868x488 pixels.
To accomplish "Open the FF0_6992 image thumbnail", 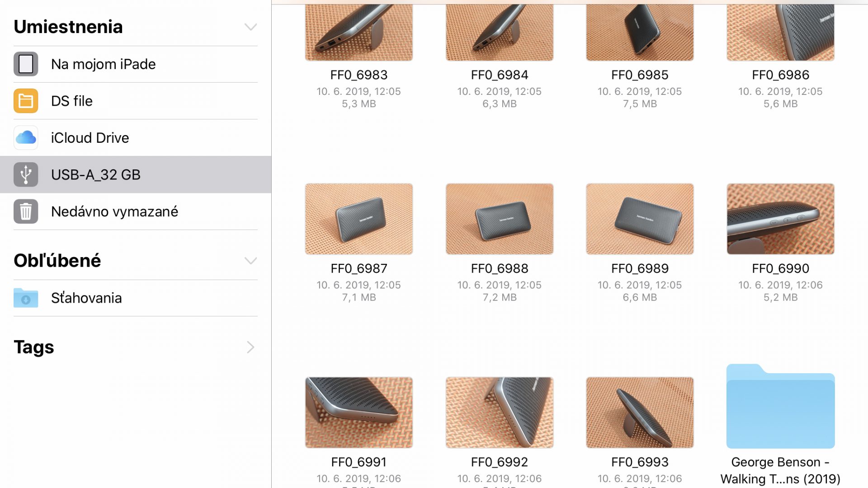I will [x=500, y=413].
